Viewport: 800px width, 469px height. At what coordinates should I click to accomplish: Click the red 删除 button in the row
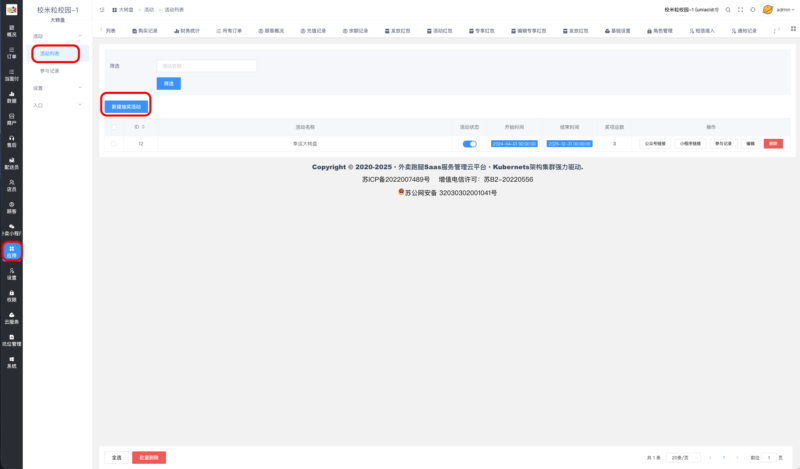coord(773,144)
